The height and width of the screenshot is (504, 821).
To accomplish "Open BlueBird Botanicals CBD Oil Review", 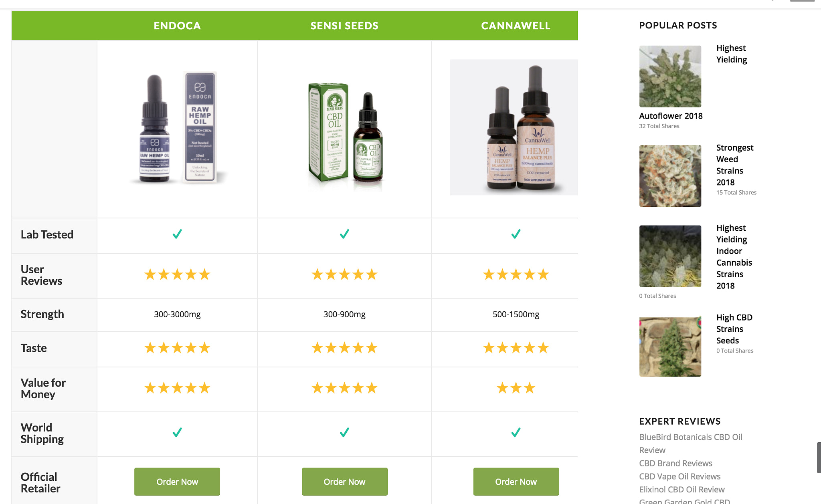I will (x=691, y=444).
